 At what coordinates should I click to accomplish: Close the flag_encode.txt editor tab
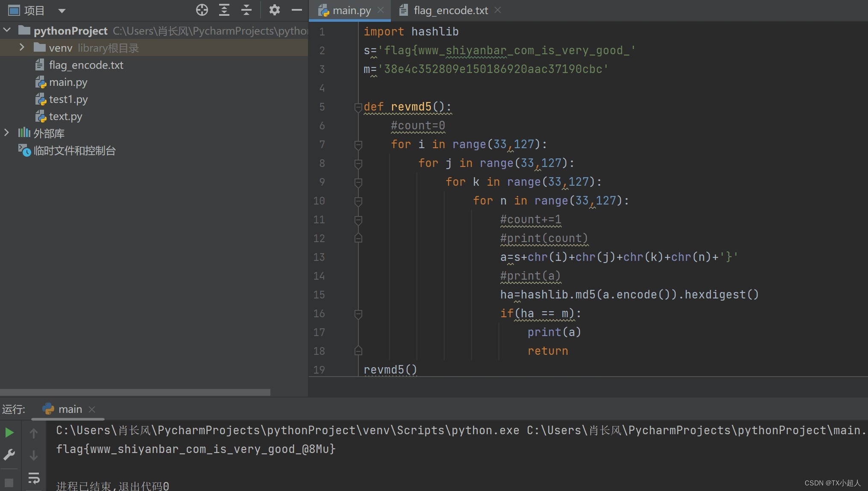point(498,10)
